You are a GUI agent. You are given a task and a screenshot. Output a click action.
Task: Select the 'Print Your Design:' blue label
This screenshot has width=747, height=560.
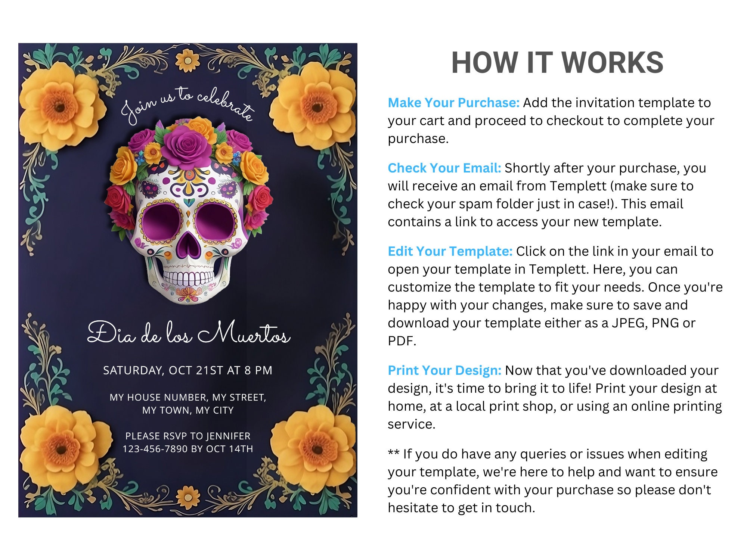(x=444, y=370)
